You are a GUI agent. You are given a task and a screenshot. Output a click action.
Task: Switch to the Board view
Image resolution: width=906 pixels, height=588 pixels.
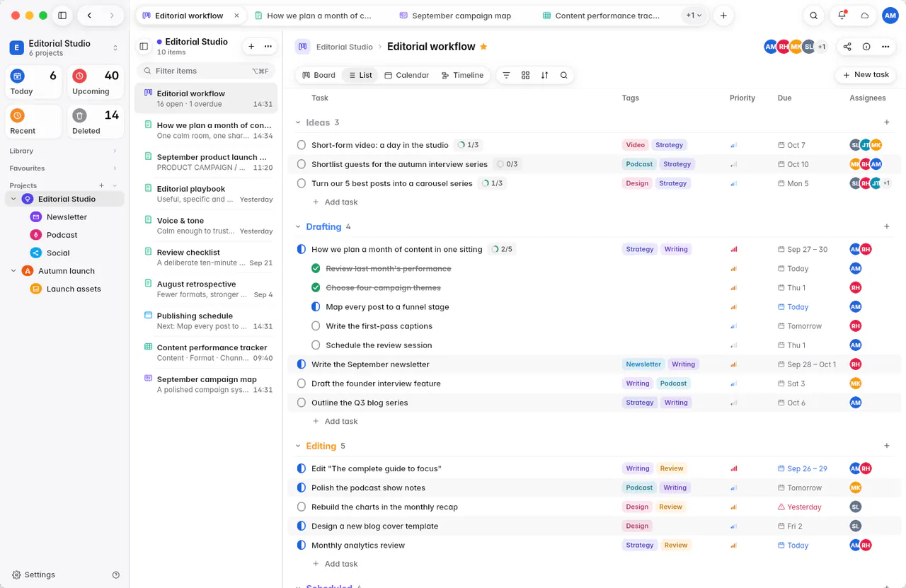click(x=319, y=75)
